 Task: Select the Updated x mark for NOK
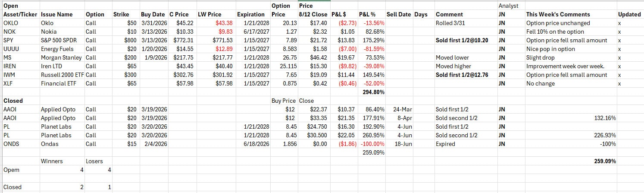click(x=619, y=32)
